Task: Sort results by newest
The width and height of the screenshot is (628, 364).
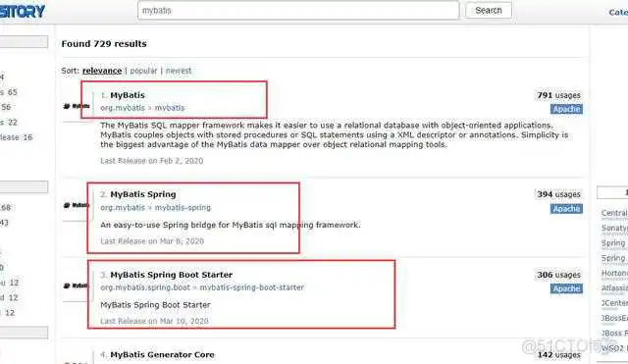Action: click(179, 71)
